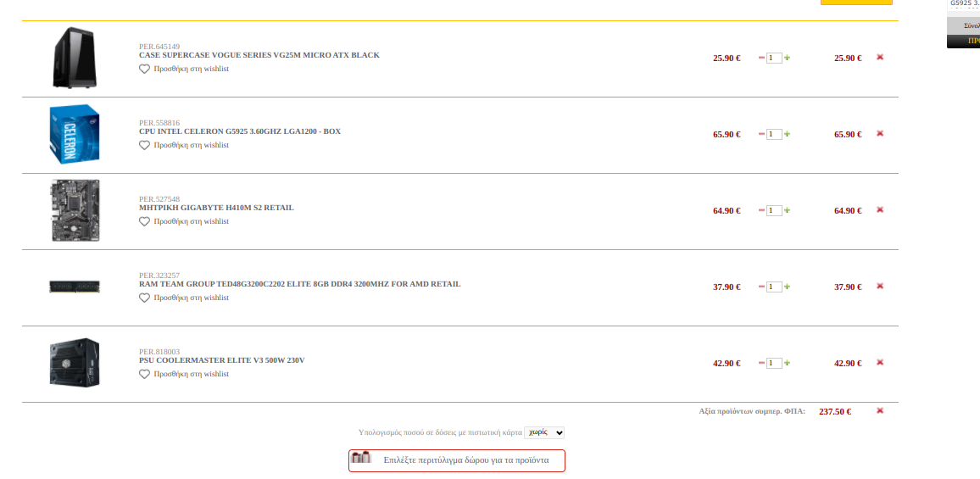The image size is (980, 479).
Task: Open product page RAM TEAM GROUP TED48G3200C2202
Action: click(300, 284)
